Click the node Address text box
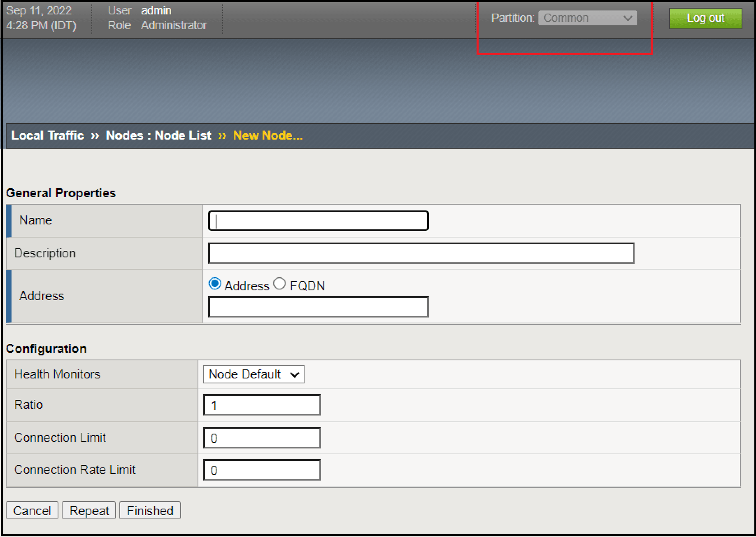This screenshot has height=537, width=756. point(318,306)
